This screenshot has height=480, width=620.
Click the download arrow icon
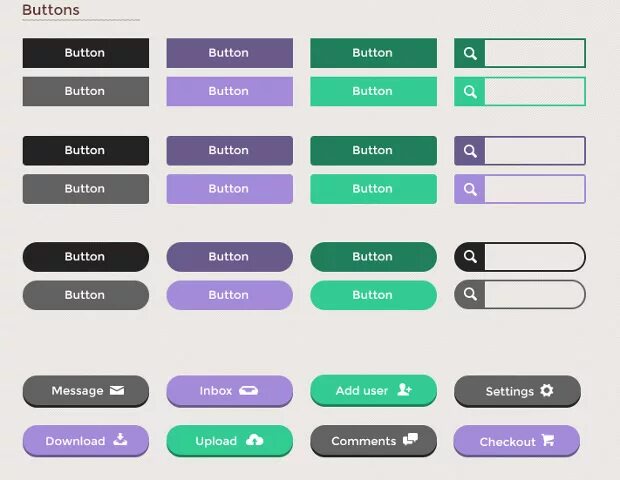[x=120, y=439]
